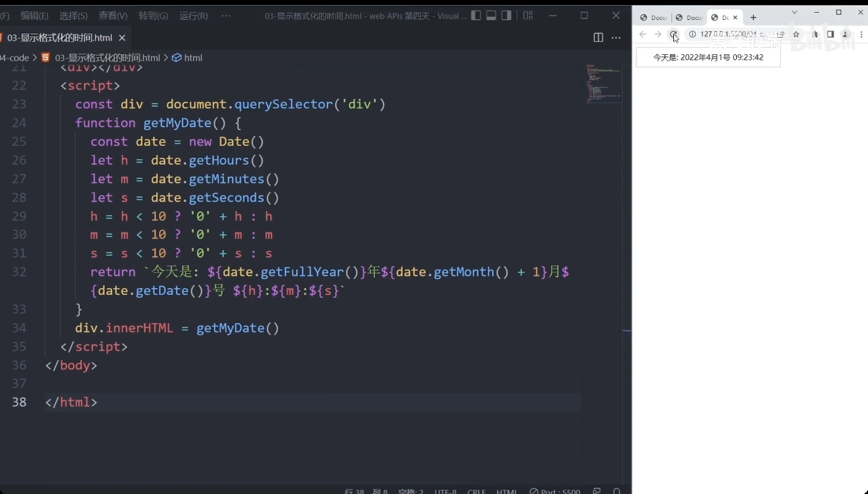Click line number 38 in the gutter
The width and height of the screenshot is (868, 494).
click(x=19, y=402)
